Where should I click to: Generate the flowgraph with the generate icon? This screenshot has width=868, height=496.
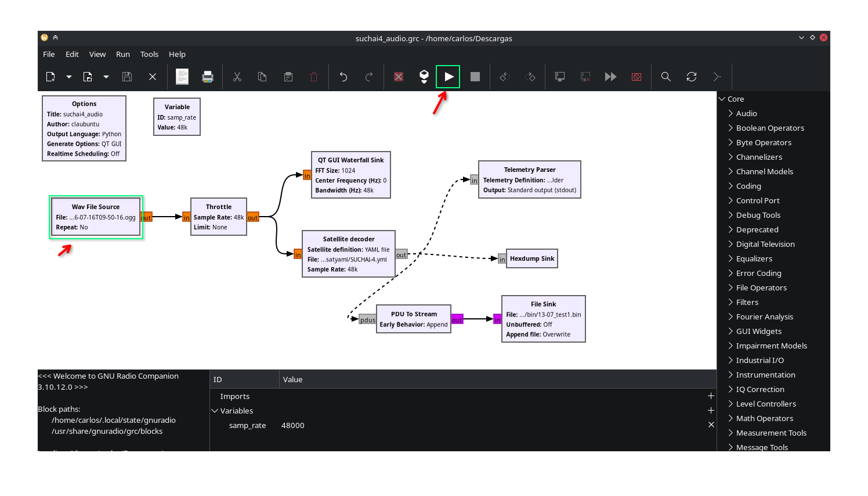click(x=424, y=77)
